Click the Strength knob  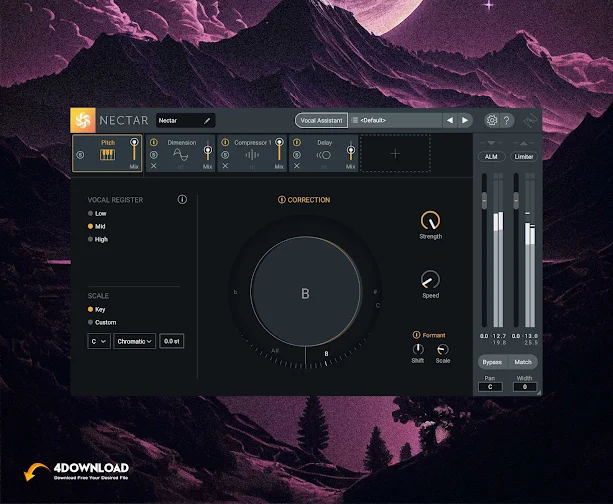[430, 221]
